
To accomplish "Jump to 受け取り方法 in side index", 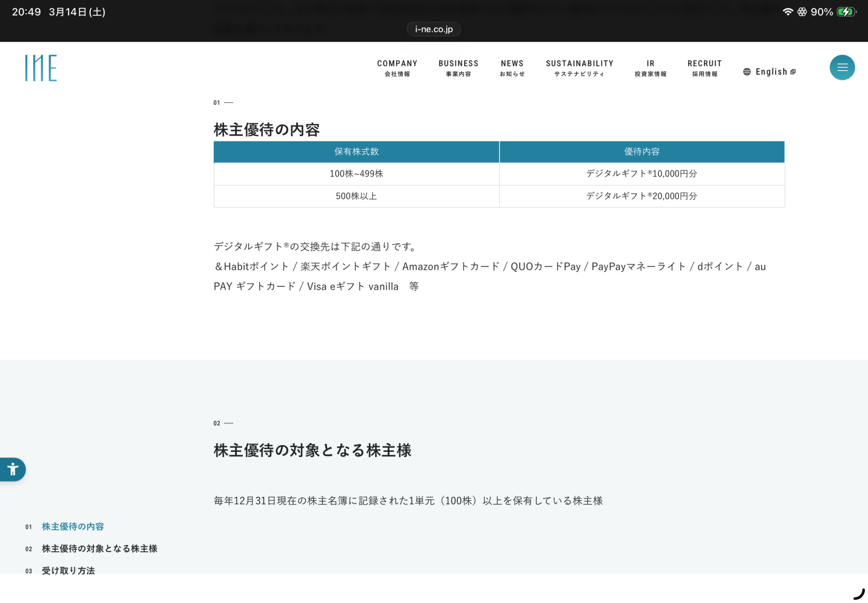I will tap(68, 570).
